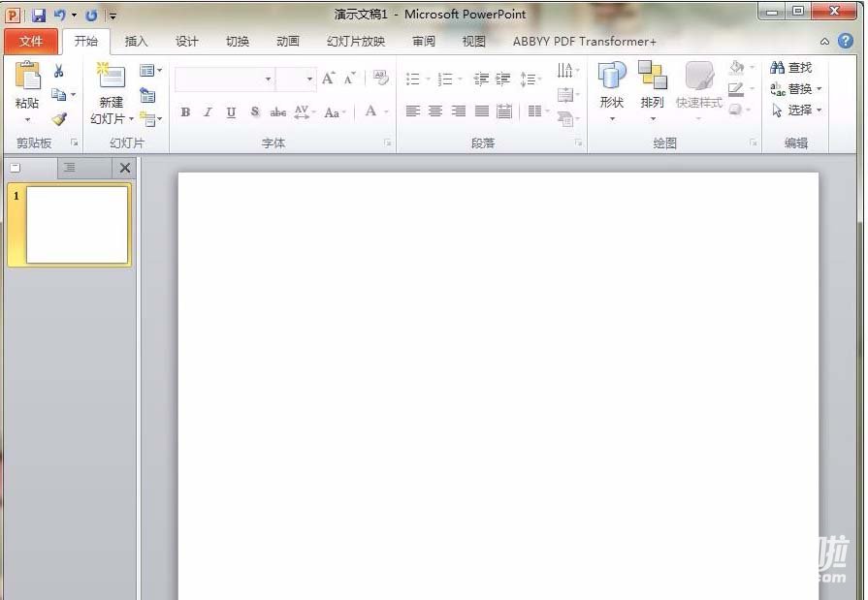Click the 粘贴 Paste button

(x=27, y=91)
